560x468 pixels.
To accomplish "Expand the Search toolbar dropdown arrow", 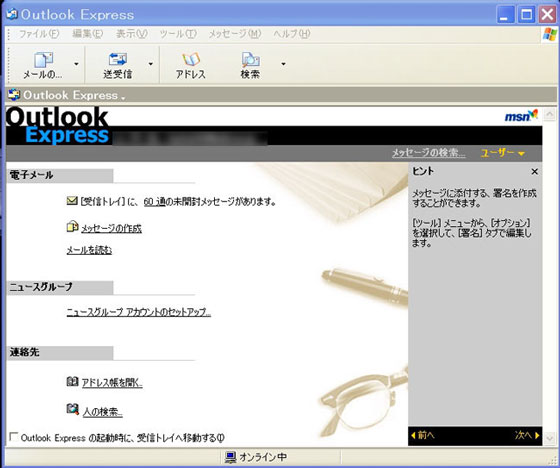I will click(x=283, y=64).
